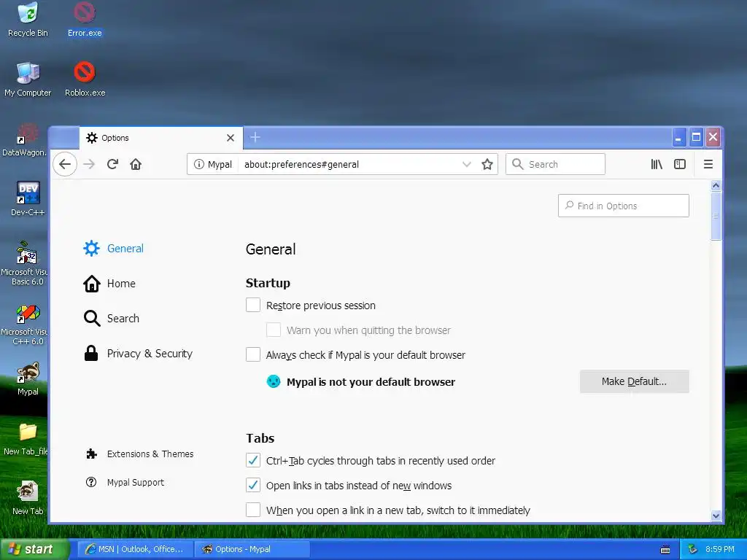Open the Search preferences category

pos(112,318)
